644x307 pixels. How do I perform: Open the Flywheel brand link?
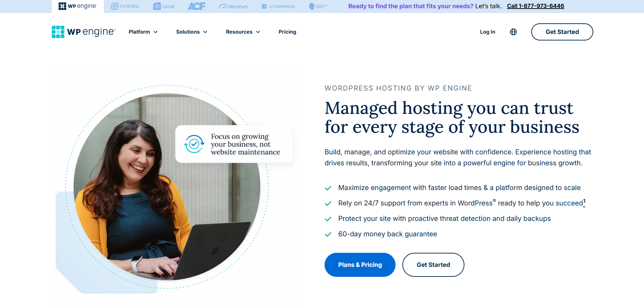pyautogui.click(x=125, y=6)
